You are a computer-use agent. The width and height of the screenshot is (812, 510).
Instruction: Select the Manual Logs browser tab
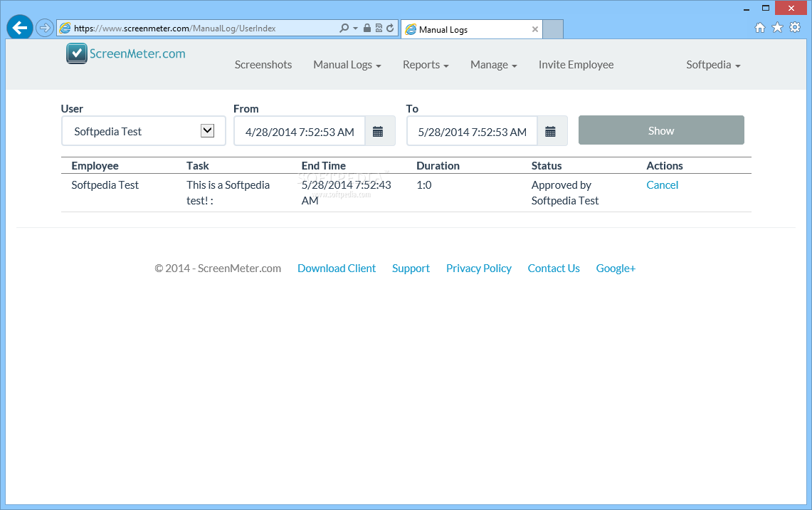click(472, 29)
